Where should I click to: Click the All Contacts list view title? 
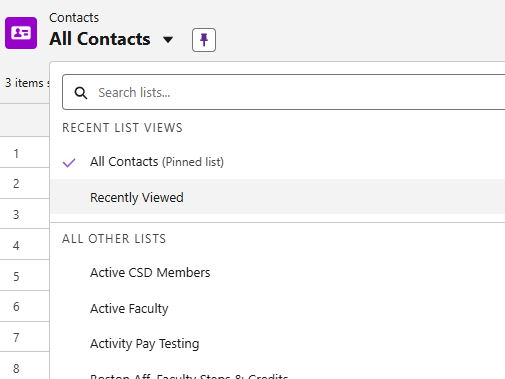point(100,39)
